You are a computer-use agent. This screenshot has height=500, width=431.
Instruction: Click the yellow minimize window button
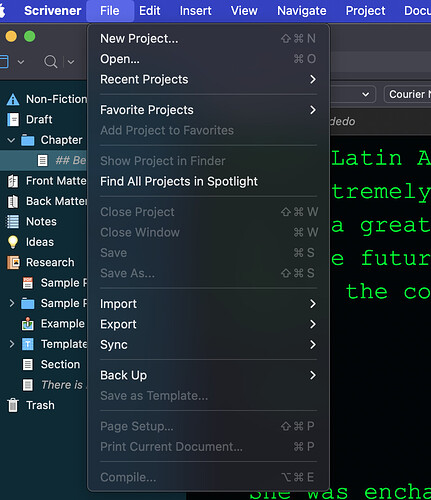(11, 36)
